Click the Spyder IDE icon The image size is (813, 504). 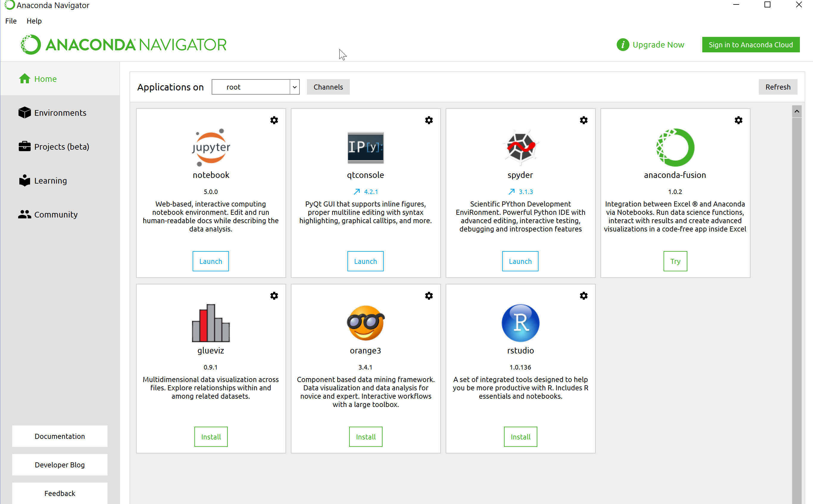point(520,147)
